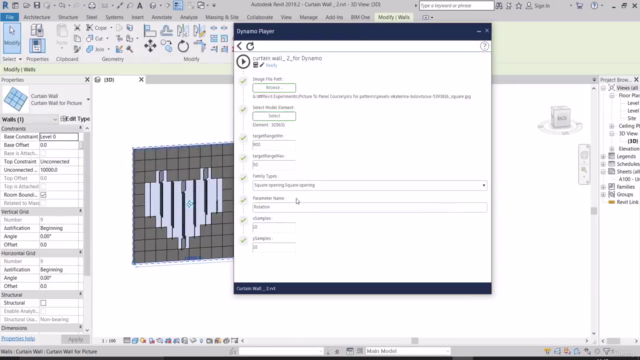The height and width of the screenshot is (360, 640).
Task: Select the Align tool
Action: 150,30
